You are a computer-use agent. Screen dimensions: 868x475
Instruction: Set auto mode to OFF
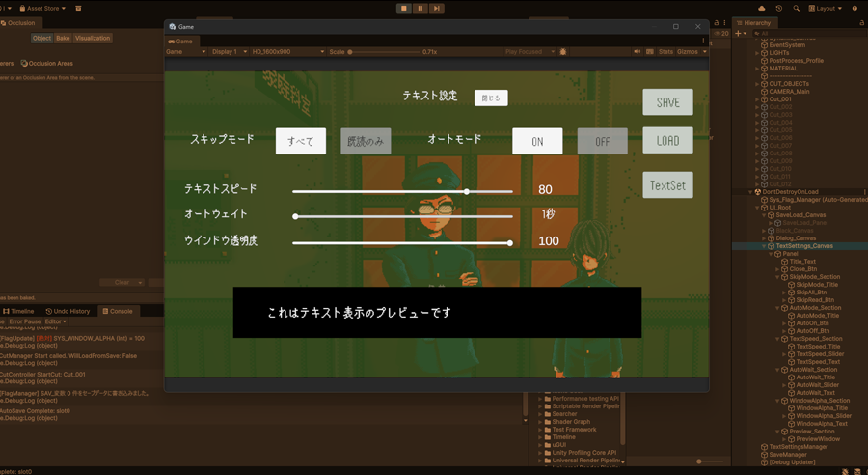[602, 141]
